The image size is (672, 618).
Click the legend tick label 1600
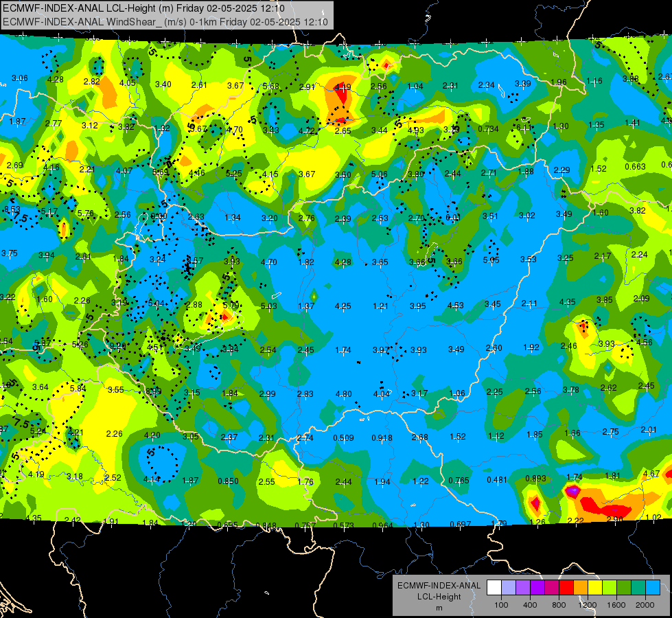tap(616, 605)
